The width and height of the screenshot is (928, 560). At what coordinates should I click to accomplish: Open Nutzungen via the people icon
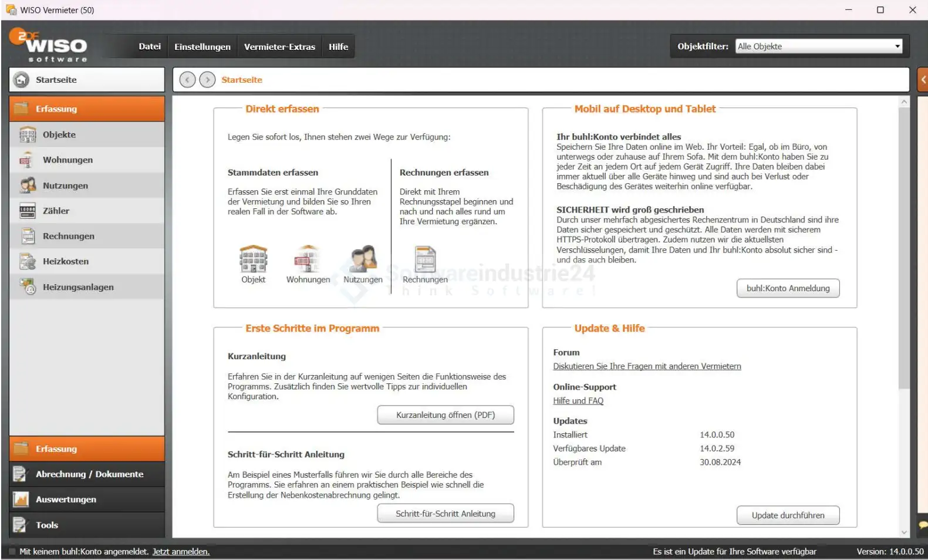[x=363, y=259]
